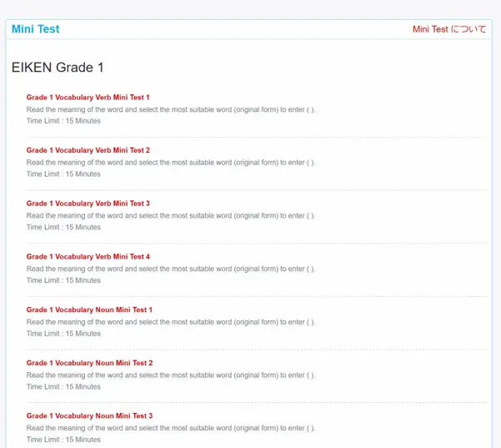Click the description under Noun Mini Test 1
The height and width of the screenshot is (448, 501).
(x=171, y=322)
